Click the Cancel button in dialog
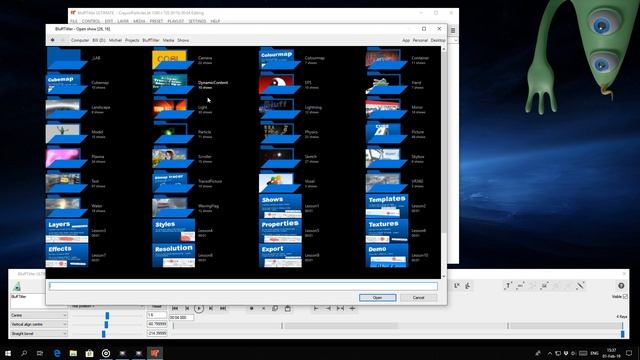This screenshot has width=640, height=360. [418, 298]
